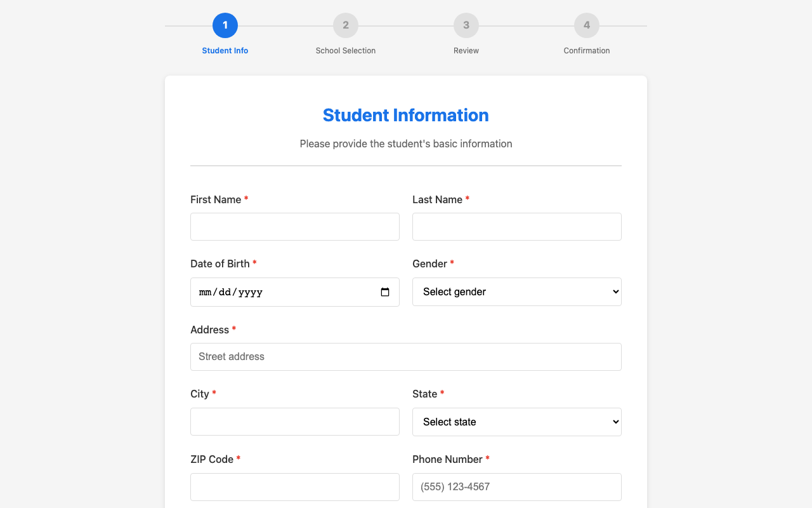812x508 pixels.
Task: Click the blue step 1 circle
Action: 225,25
